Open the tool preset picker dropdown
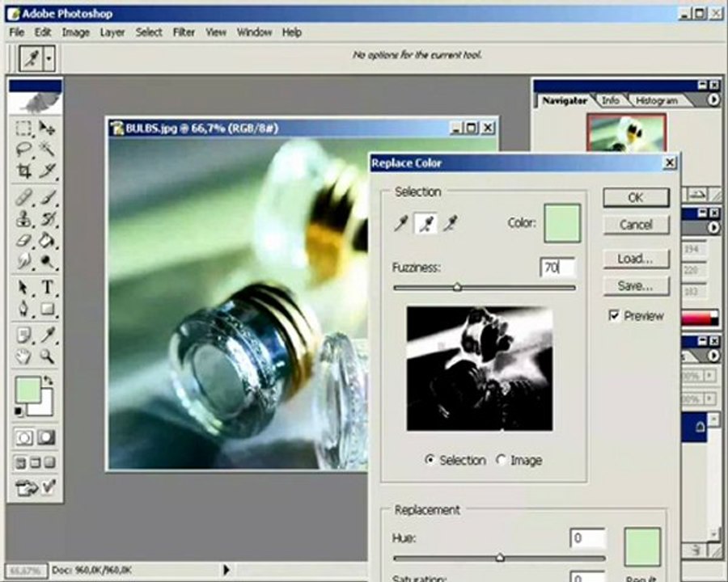Image resolution: width=728 pixels, height=582 pixels. point(49,59)
